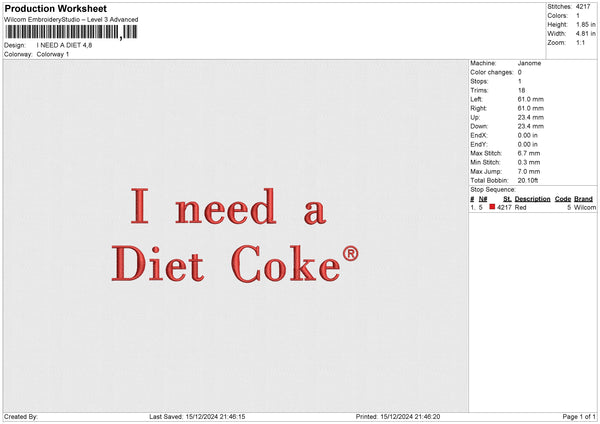Screen dimensions: 600x424
Task: Click the Min Stitch value 0.3 mm
Action: point(529,162)
